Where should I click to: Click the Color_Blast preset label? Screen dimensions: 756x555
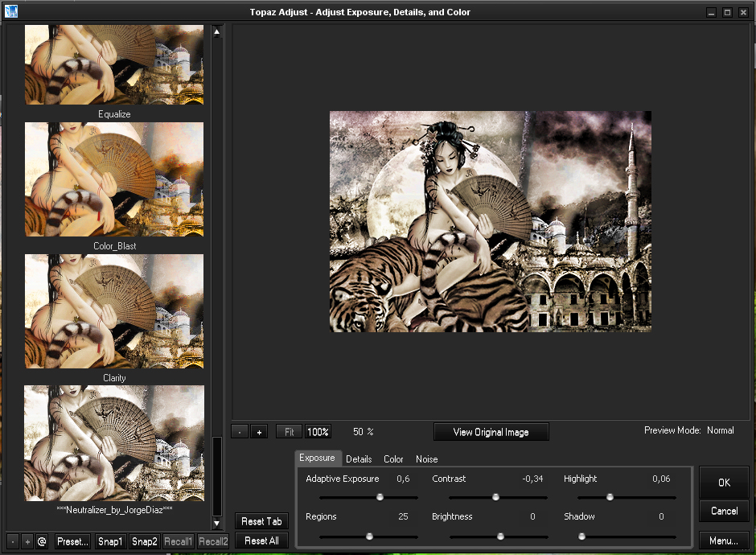(x=114, y=246)
